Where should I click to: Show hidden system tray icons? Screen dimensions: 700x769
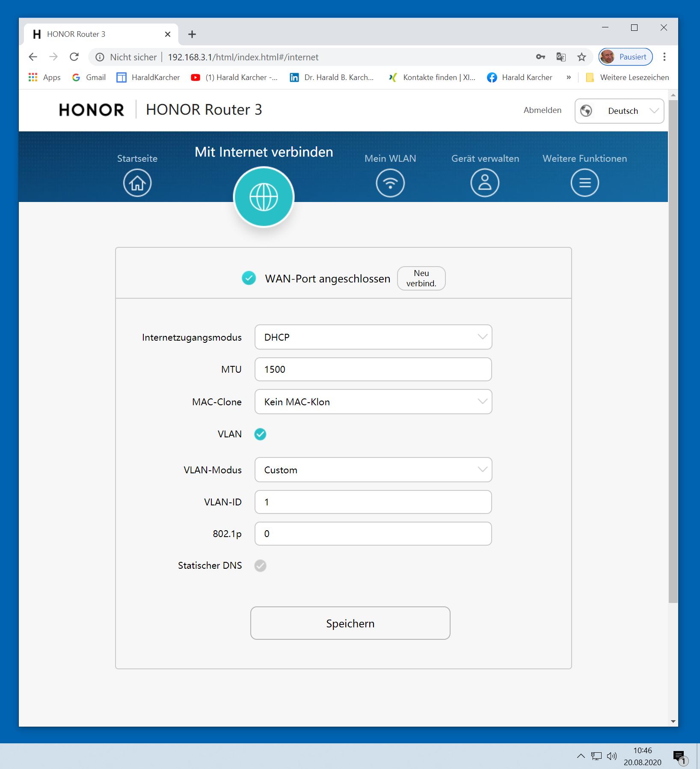[581, 756]
